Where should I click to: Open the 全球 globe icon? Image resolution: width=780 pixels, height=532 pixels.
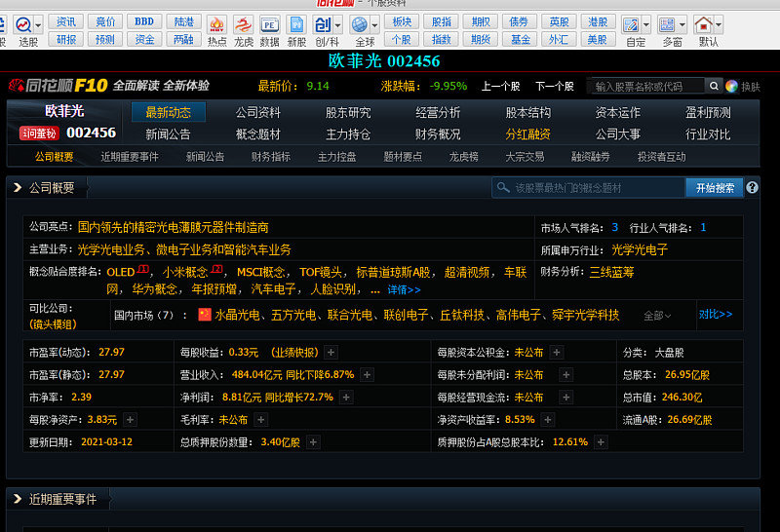[359, 24]
